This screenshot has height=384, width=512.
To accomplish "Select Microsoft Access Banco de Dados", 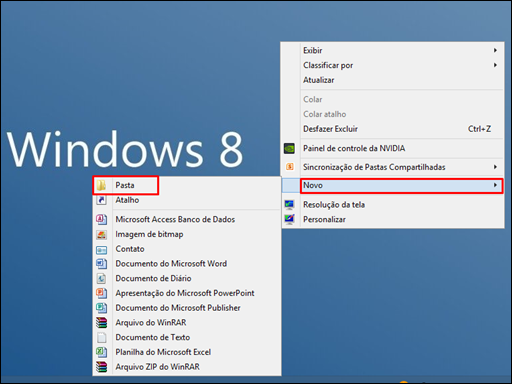I will [187, 219].
